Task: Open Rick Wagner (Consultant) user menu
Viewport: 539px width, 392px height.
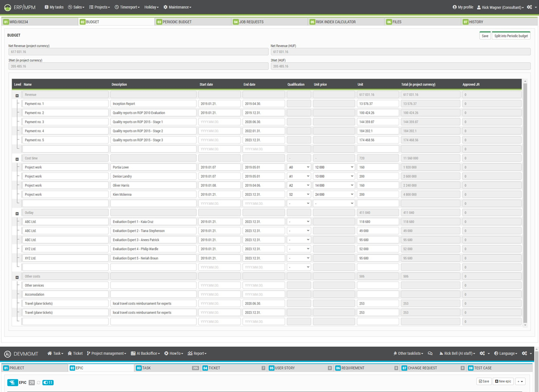Action: [x=500, y=7]
